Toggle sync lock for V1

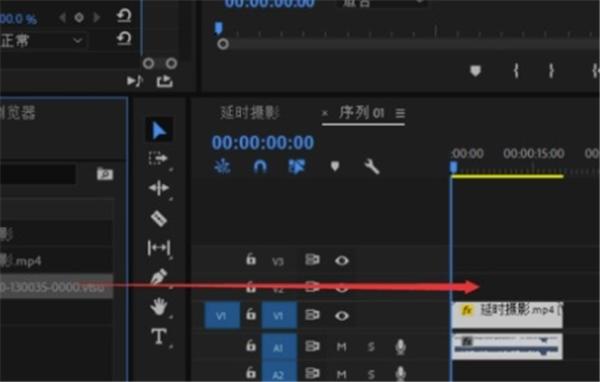coord(312,315)
